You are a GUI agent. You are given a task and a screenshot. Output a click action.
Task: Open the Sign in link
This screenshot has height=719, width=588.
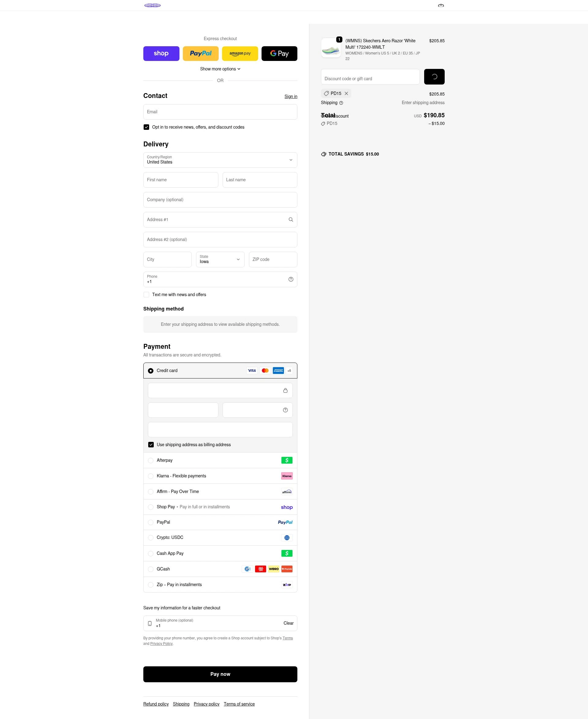291,96
